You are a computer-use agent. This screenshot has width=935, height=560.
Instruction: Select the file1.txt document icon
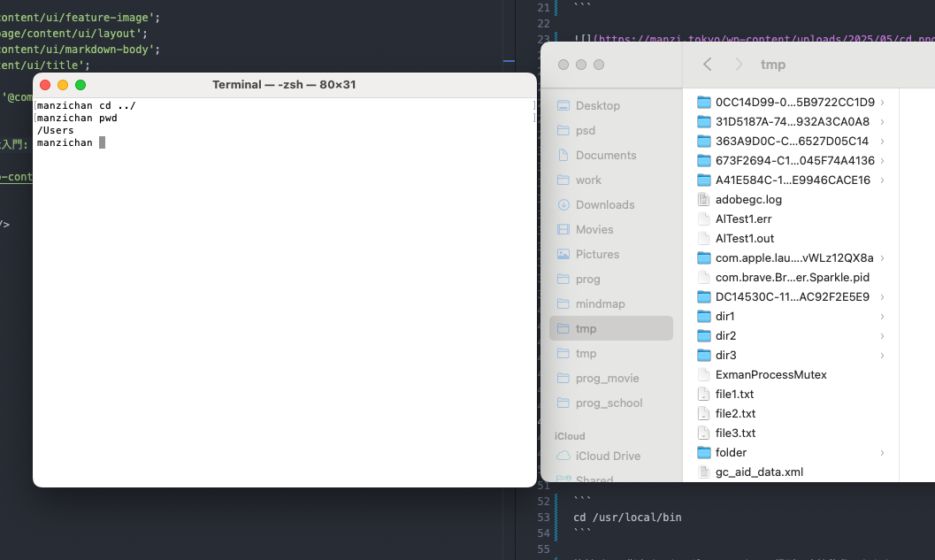tap(704, 395)
